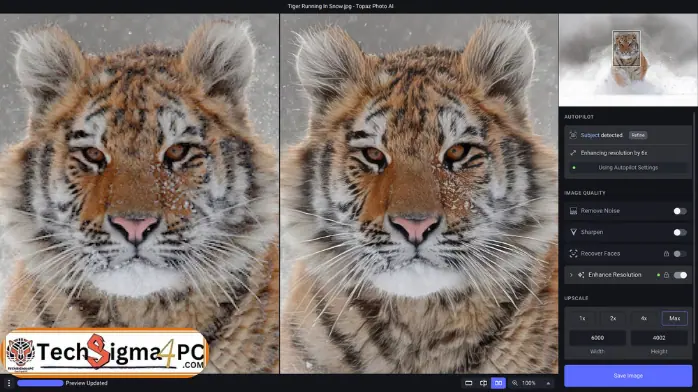The height and width of the screenshot is (392, 698).
Task: Click the Sharpen triangle icon
Action: tap(573, 232)
